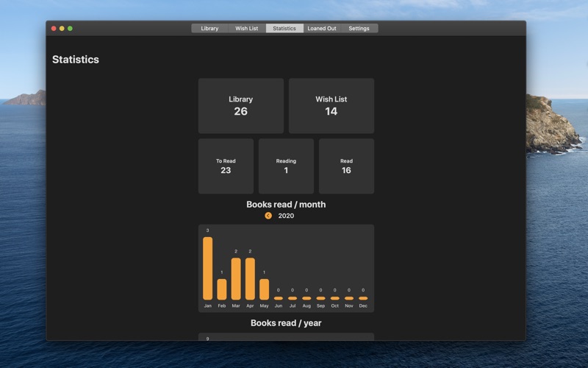Click the April bar in monthly chart
Viewport: 588px width, 368px height.
pyautogui.click(x=250, y=279)
